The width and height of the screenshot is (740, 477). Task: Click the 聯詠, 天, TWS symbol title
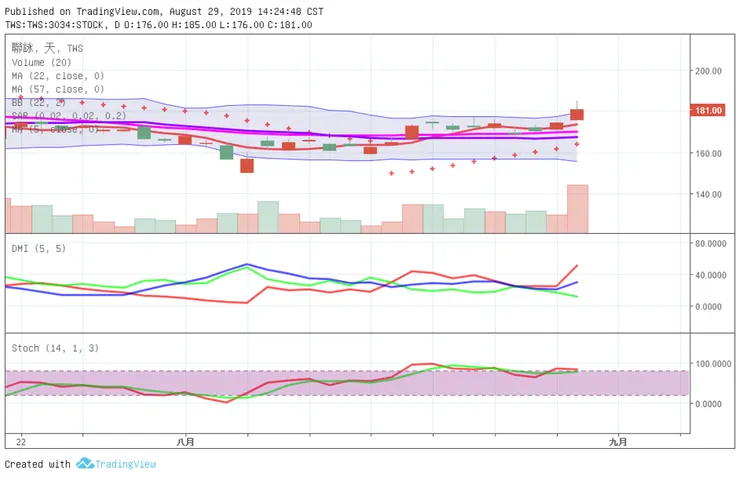pyautogui.click(x=47, y=48)
